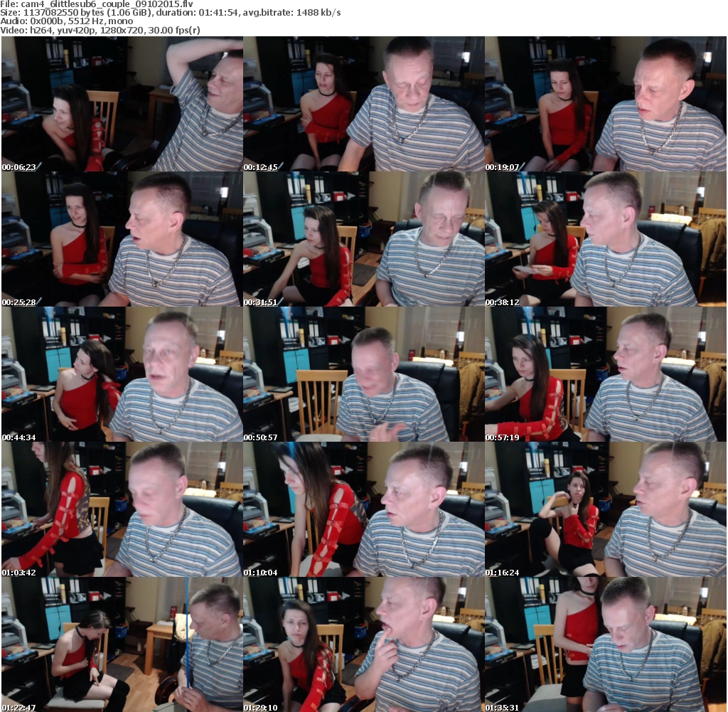The image size is (728, 712).
Task: Click the preview frame at 01:16:24
Action: pyautogui.click(x=606, y=509)
